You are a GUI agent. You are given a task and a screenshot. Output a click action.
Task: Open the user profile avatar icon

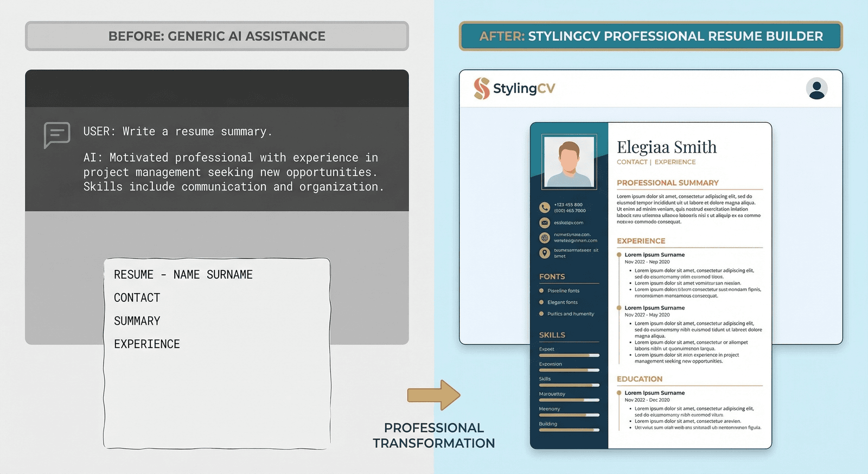[x=816, y=89]
